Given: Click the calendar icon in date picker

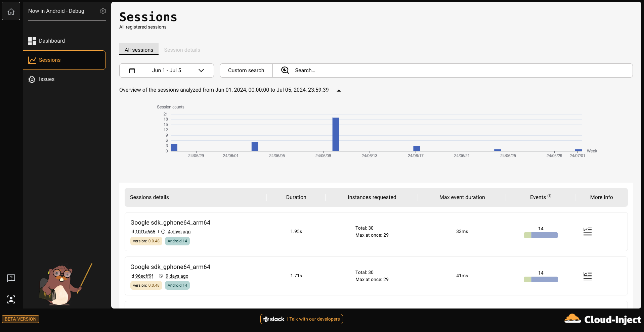Looking at the screenshot, I should click(132, 70).
